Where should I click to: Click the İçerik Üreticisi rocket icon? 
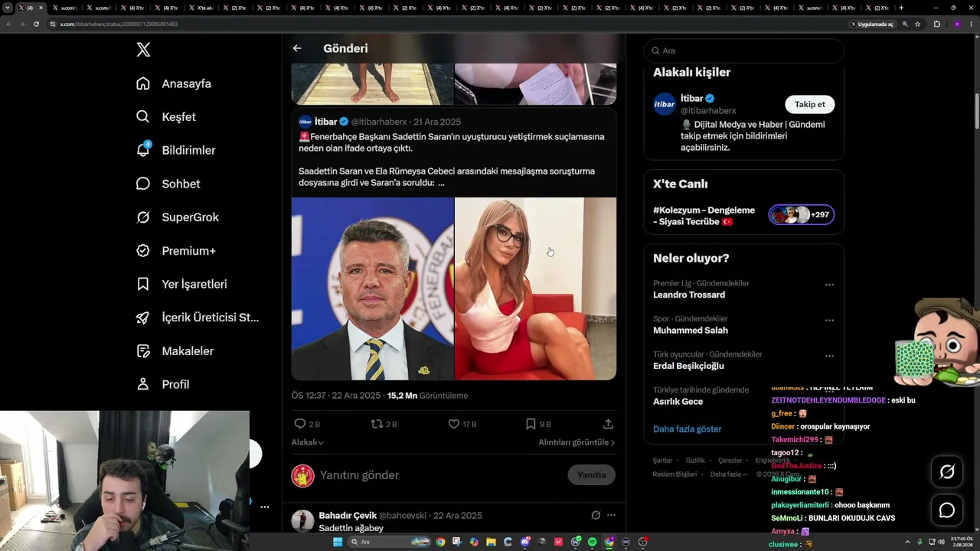pyautogui.click(x=143, y=318)
